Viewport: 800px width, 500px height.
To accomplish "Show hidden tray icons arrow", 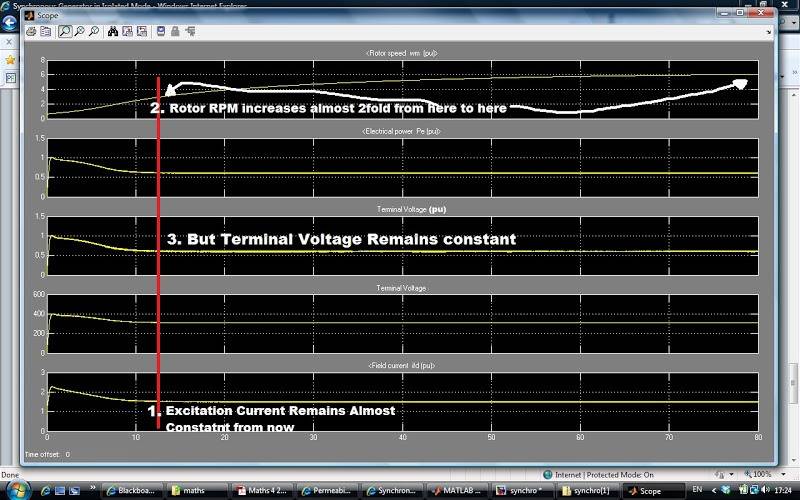I will (714, 490).
